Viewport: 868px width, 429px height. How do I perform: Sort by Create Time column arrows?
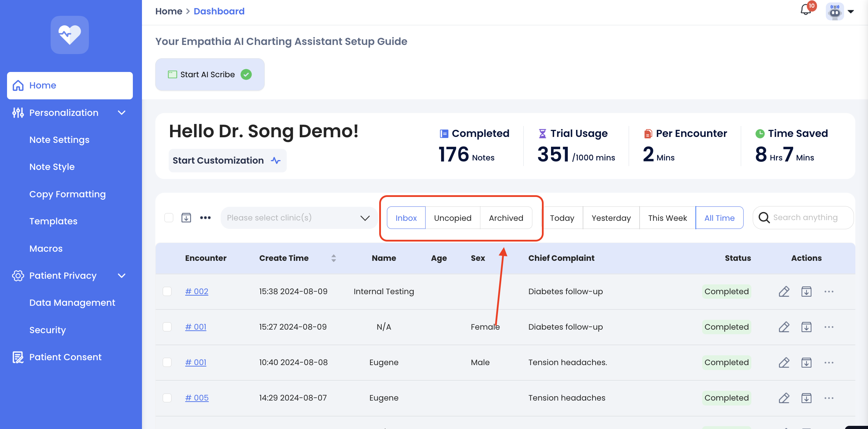[333, 258]
